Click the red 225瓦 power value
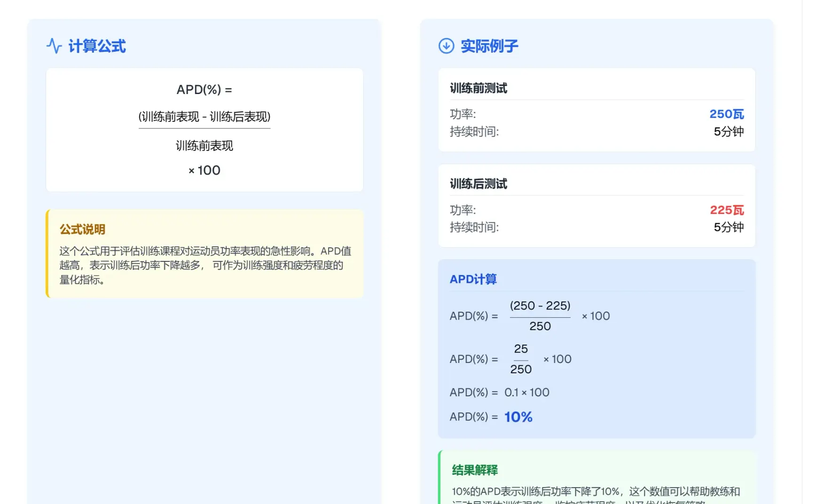Viewport: 816px width, 504px height. tap(727, 210)
